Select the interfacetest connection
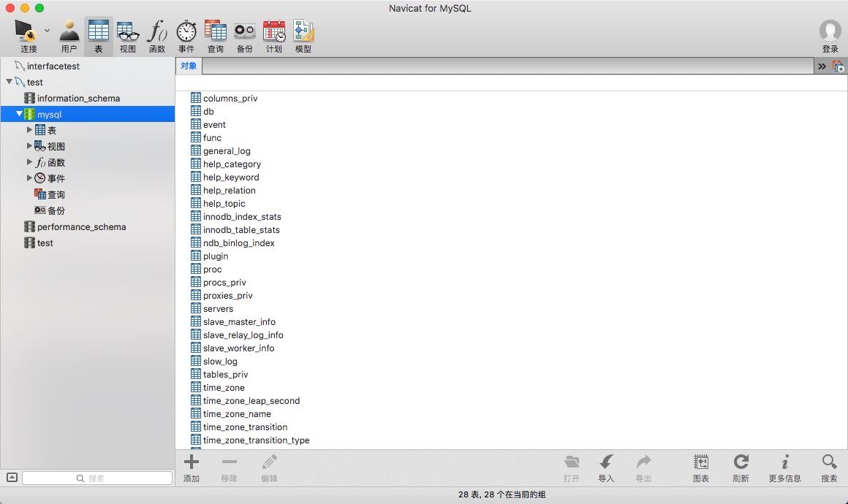 pos(53,66)
